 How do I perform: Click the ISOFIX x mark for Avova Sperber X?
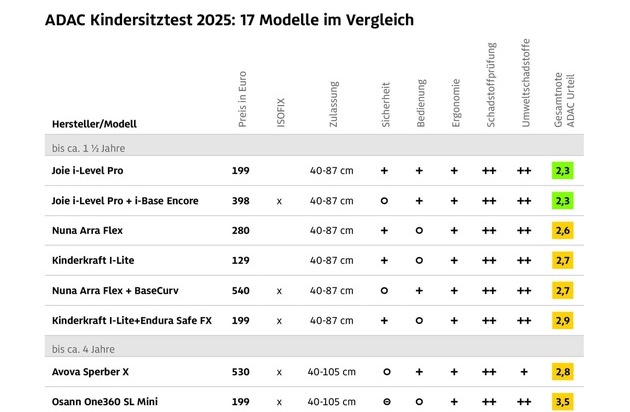pos(280,372)
